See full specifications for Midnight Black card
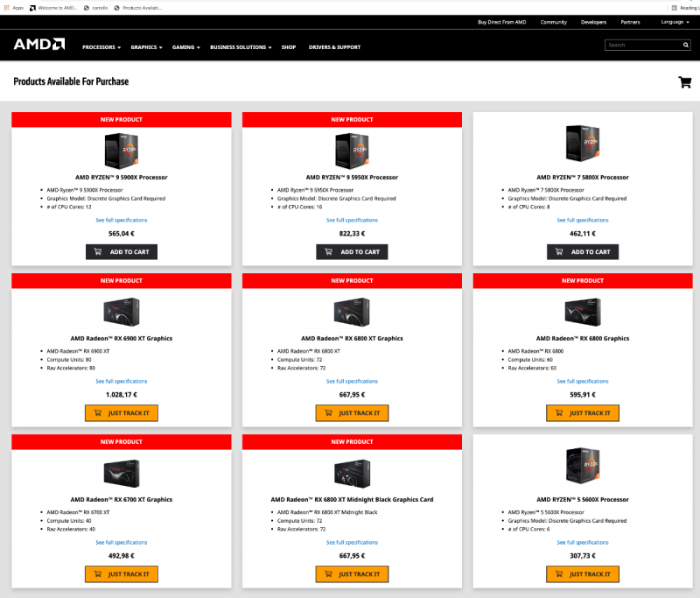 (353, 543)
